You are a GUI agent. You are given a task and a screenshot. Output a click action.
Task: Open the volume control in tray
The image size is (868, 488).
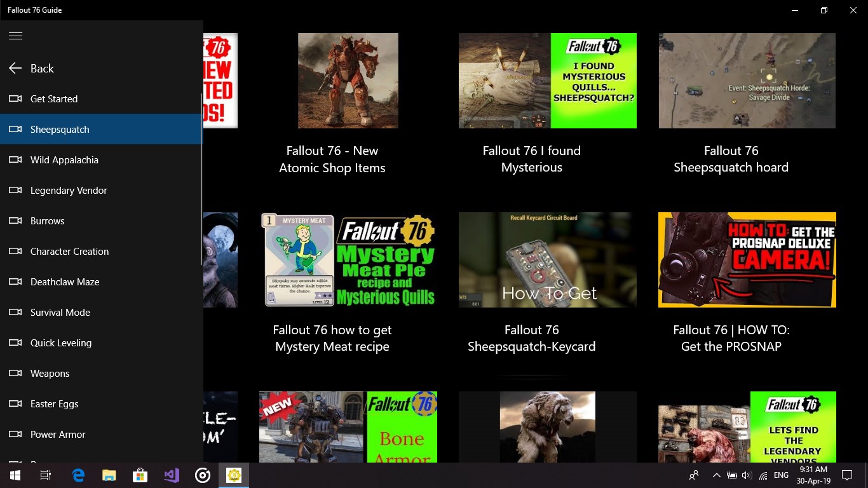click(747, 475)
